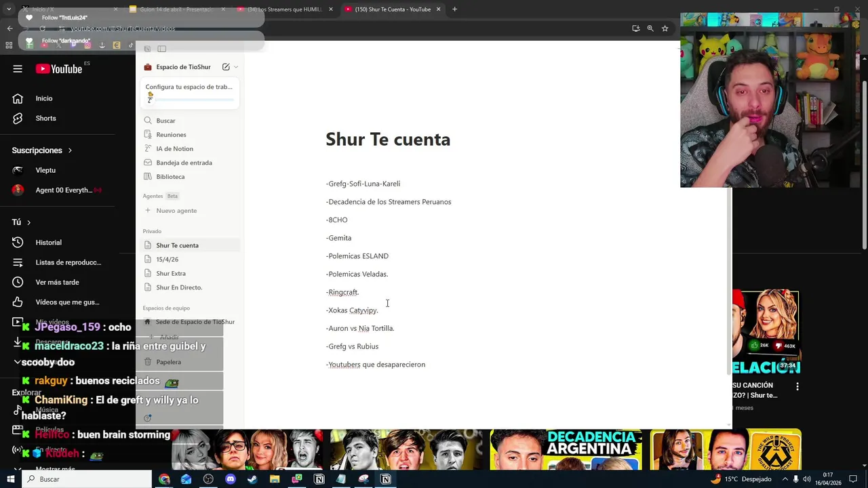This screenshot has width=868, height=488.
Task: Open the Shur Extra Notion page
Action: point(190,273)
